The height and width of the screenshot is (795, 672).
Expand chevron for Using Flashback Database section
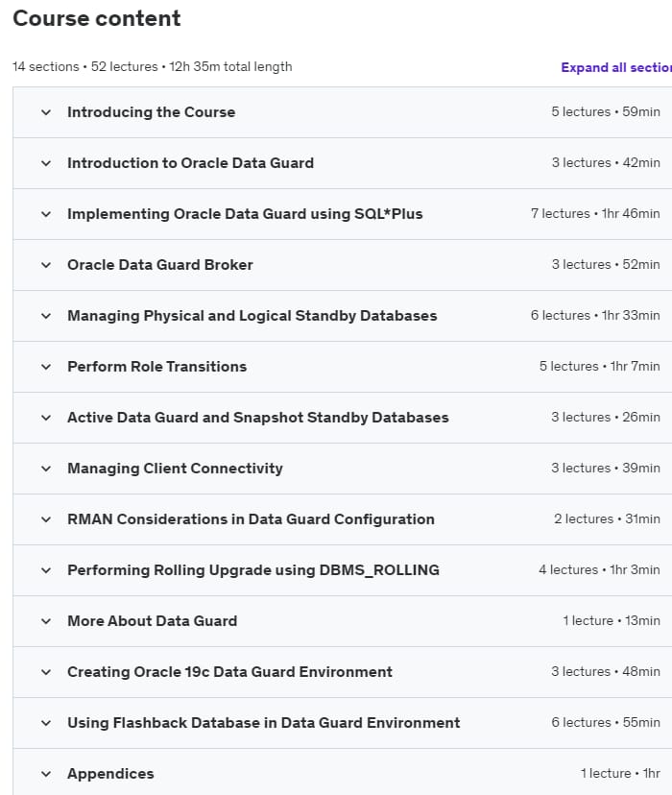46,723
